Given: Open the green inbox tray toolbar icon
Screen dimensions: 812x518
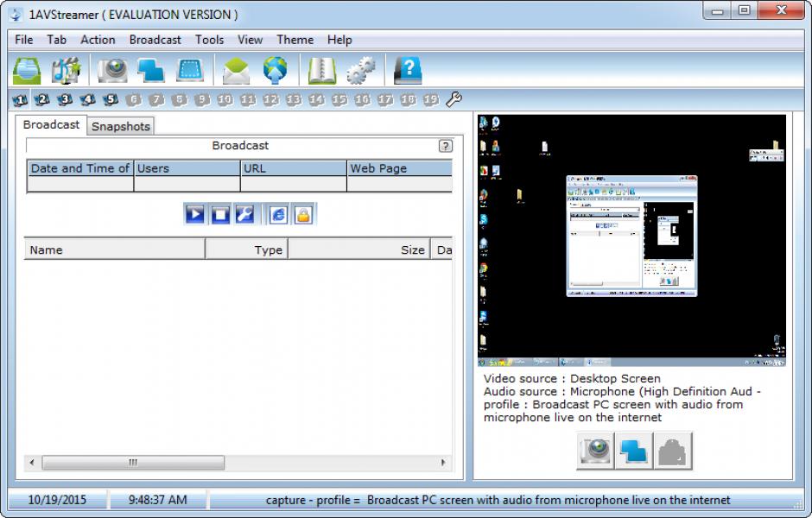Looking at the screenshot, I should pos(27,71).
